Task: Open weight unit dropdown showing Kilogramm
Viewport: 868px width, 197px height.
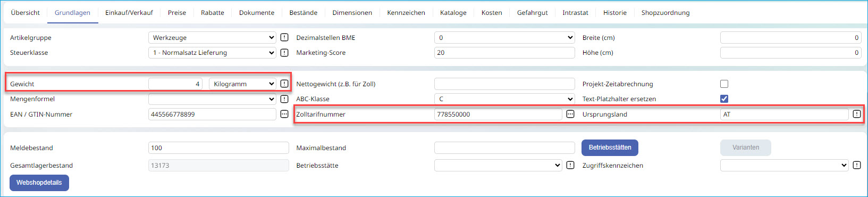Action: [x=242, y=84]
